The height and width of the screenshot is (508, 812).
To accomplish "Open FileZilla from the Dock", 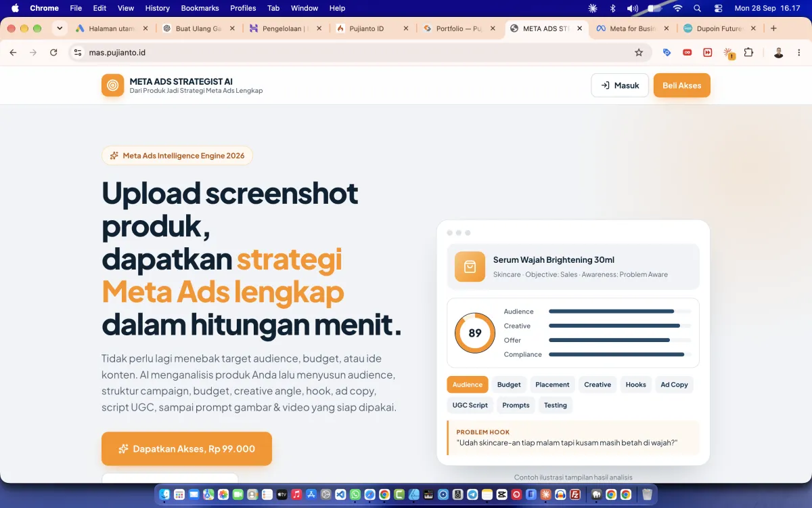I will 575,494.
